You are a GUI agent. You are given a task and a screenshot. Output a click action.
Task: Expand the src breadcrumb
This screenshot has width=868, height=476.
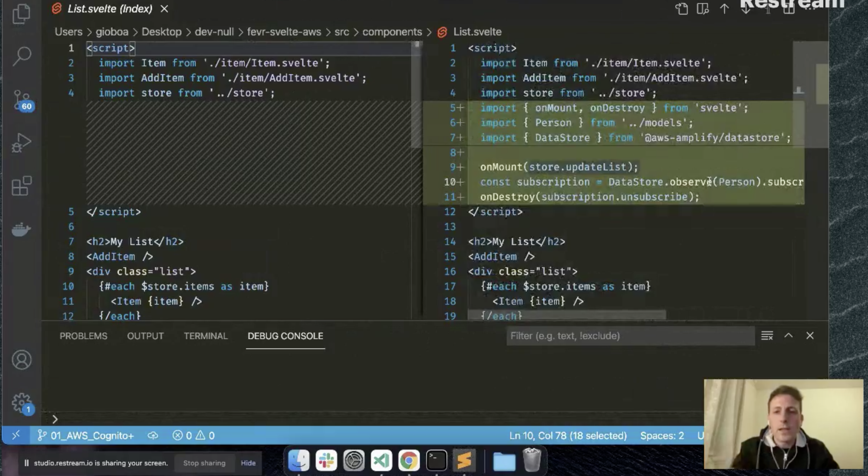click(342, 32)
